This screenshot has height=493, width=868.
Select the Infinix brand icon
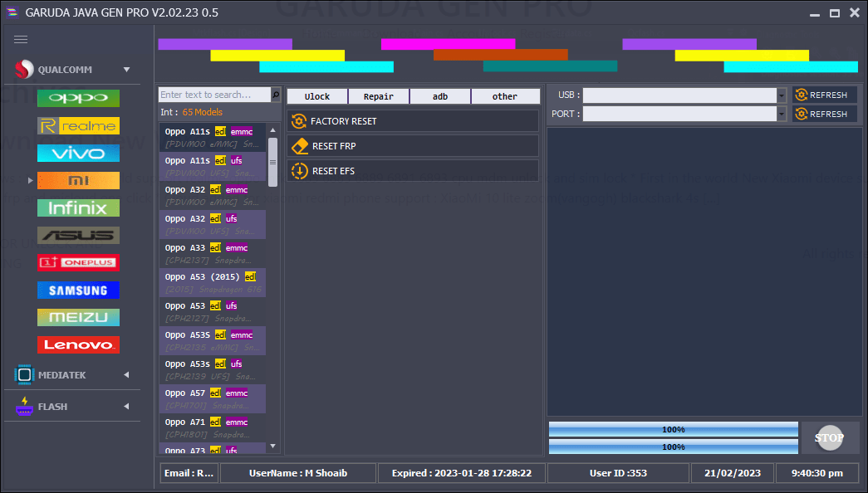[77, 207]
